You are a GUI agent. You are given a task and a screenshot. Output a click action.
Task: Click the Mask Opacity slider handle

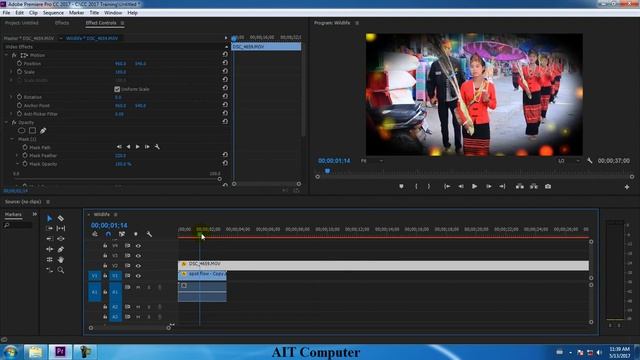tap(220, 179)
